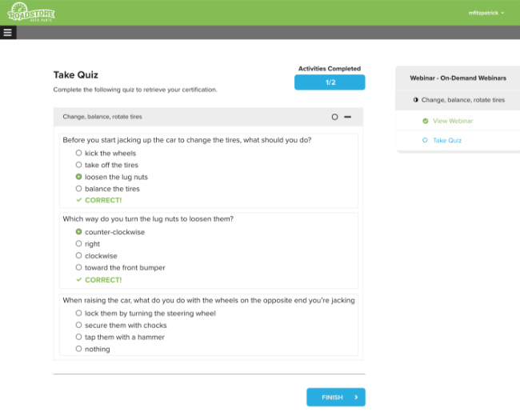The height and width of the screenshot is (420, 520).
Task: Choose the 'kick the wheels' radio option
Action: [x=78, y=153]
